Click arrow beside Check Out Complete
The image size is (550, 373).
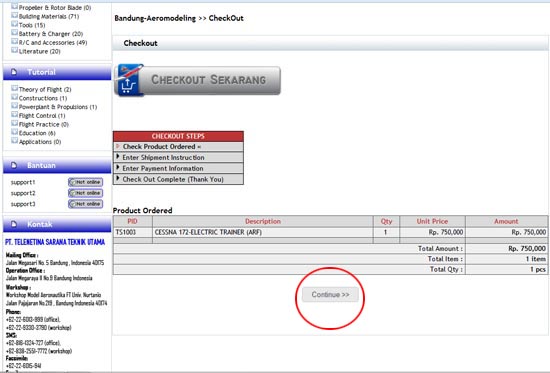tap(118, 178)
